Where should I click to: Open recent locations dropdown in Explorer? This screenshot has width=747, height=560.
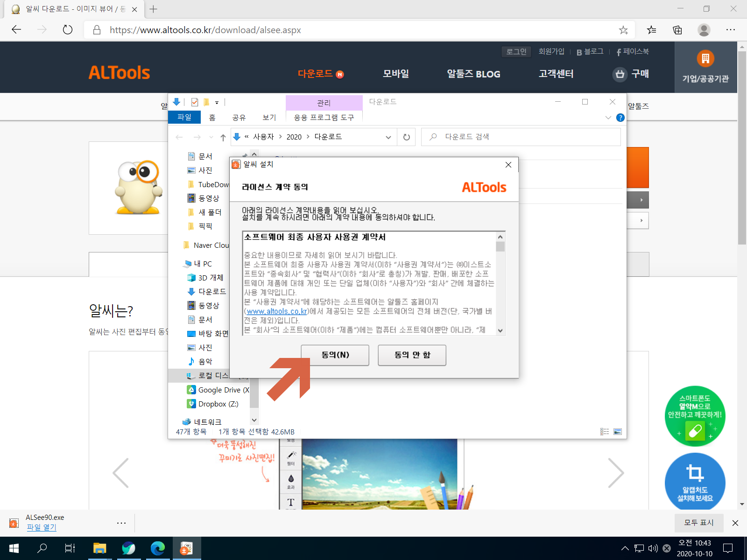point(211,137)
